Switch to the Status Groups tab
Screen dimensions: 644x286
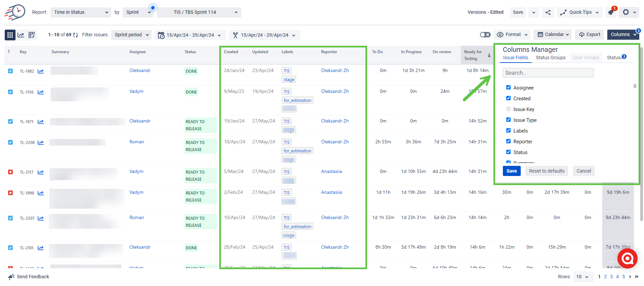pos(550,58)
